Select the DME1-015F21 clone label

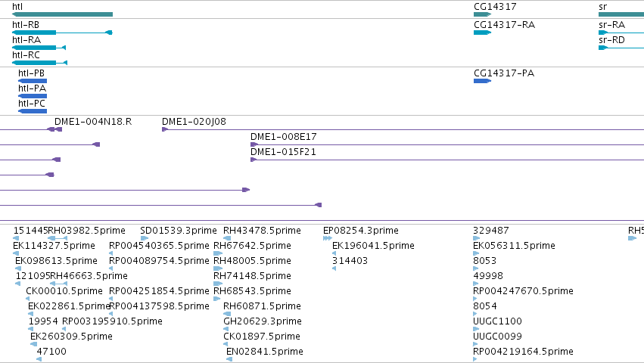coord(283,152)
